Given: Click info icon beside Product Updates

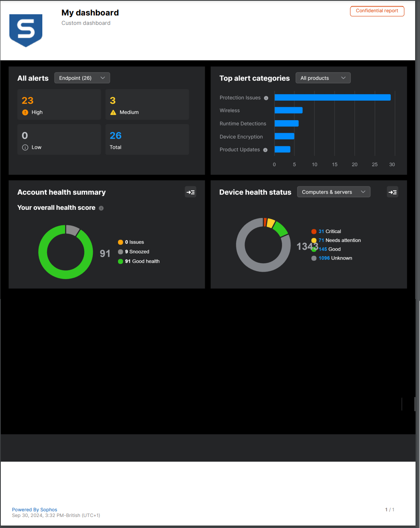Looking at the screenshot, I should [x=265, y=150].
